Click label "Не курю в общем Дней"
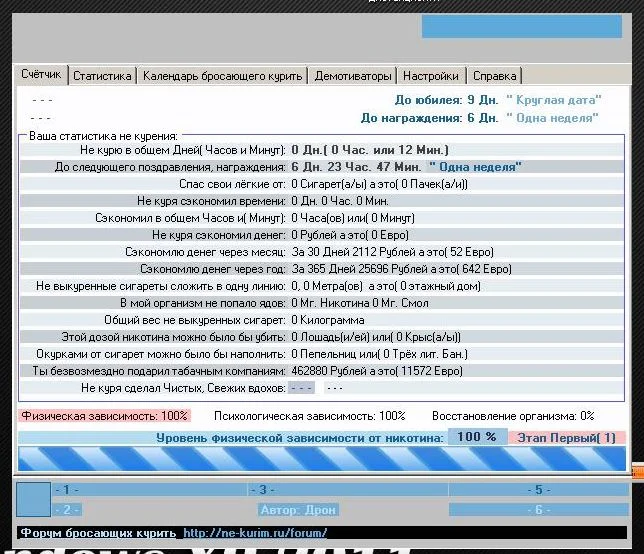 point(140,150)
